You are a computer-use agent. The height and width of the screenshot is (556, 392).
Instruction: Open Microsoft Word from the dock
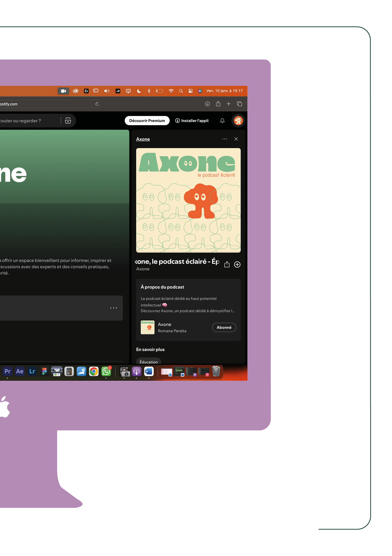[x=149, y=371]
